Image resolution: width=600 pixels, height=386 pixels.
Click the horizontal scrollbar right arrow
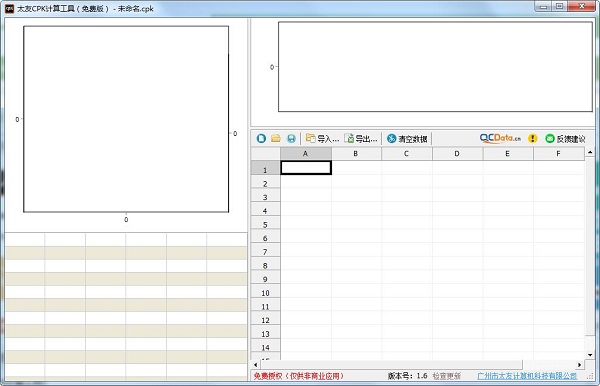pos(579,365)
